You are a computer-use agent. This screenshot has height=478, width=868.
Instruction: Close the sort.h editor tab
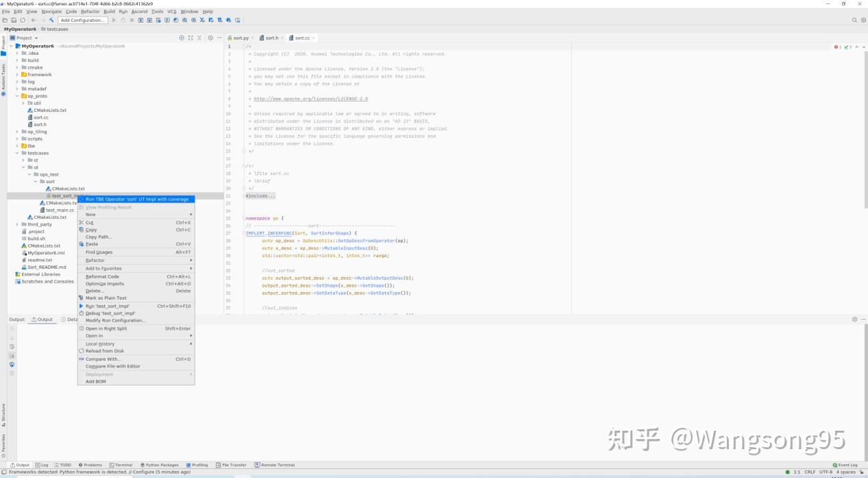pos(282,38)
